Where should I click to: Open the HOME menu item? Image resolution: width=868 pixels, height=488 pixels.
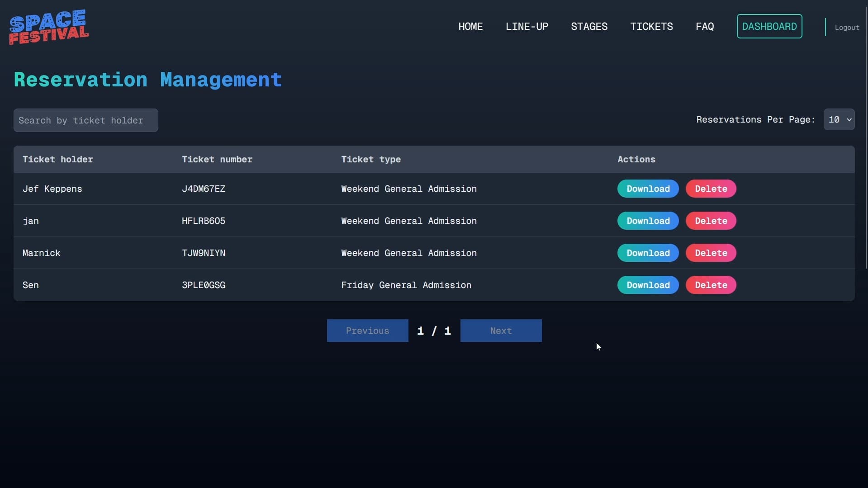point(470,27)
